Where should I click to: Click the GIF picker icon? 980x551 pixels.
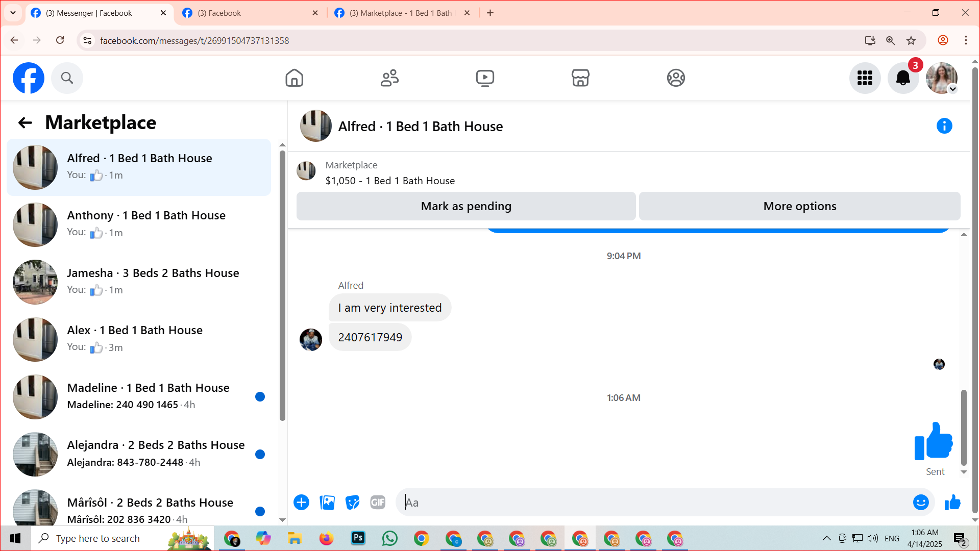378,503
